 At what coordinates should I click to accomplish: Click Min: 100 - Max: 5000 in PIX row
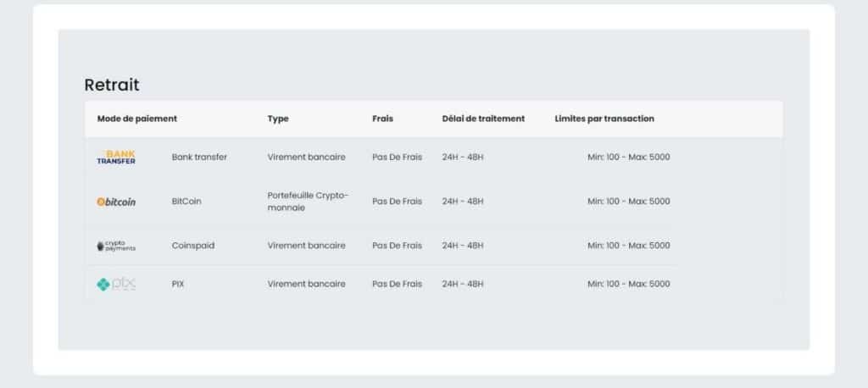tap(629, 284)
